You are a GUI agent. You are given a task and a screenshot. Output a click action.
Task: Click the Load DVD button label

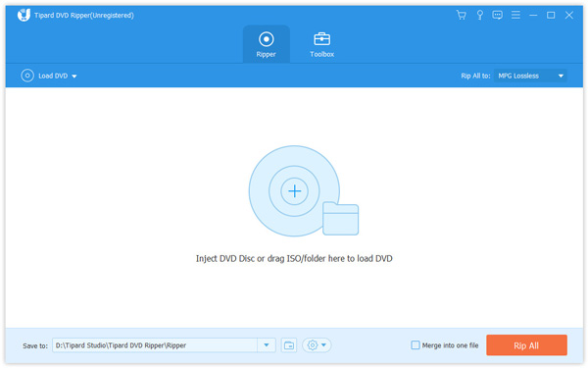[x=53, y=76]
